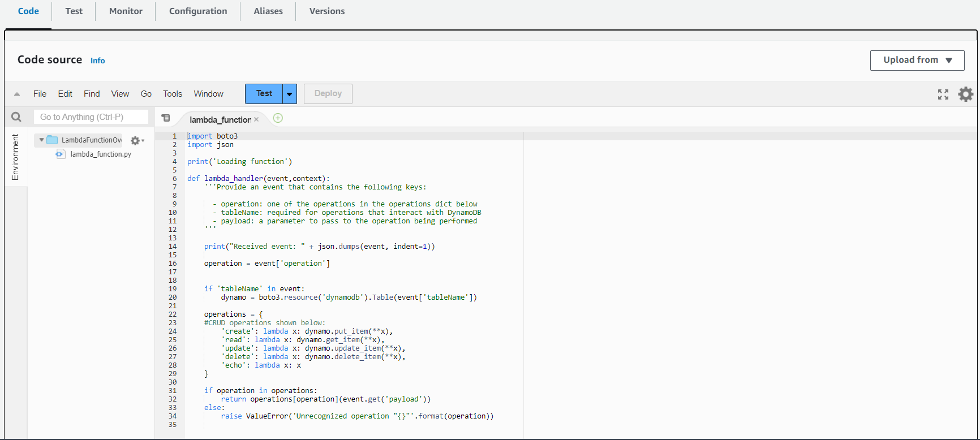Viewport: 980px width, 440px height.
Task: Open the Test button dropdown arrow
Action: click(x=289, y=94)
